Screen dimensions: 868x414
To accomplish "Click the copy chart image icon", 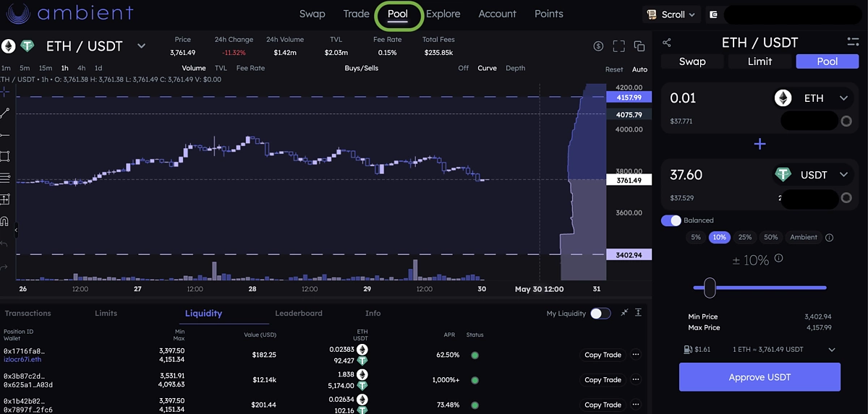I will point(639,46).
